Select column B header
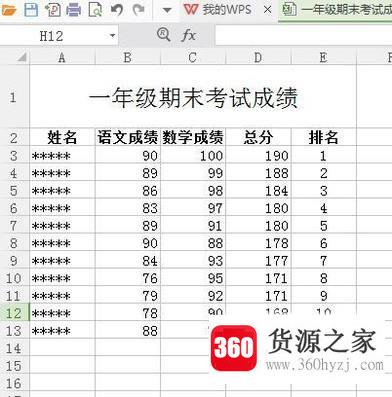The image size is (392, 397). (128, 57)
